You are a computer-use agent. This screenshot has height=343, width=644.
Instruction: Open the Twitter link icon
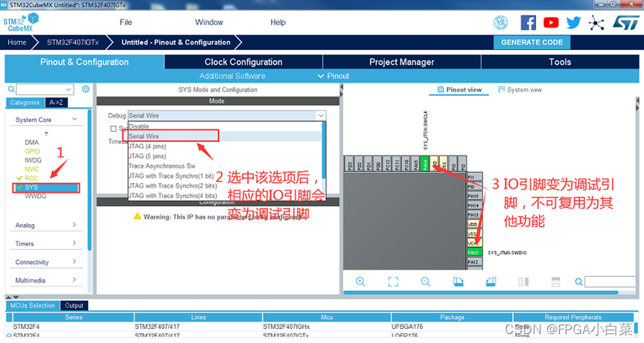[x=573, y=22]
